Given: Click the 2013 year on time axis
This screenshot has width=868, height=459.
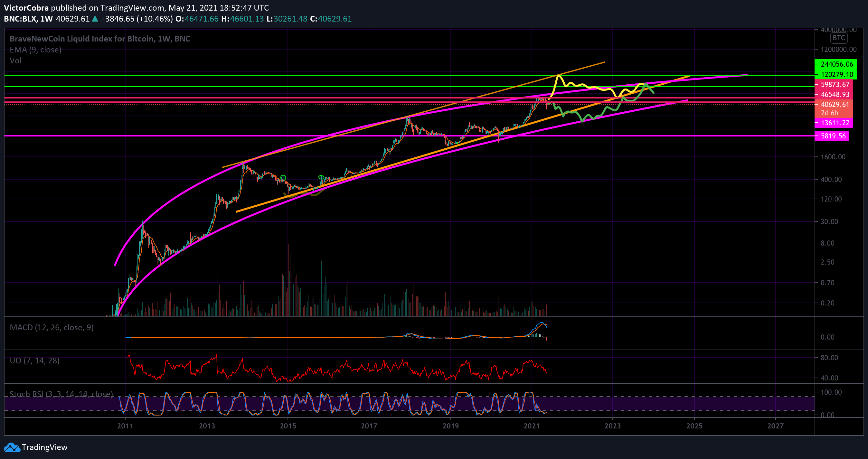Looking at the screenshot, I should [x=207, y=426].
